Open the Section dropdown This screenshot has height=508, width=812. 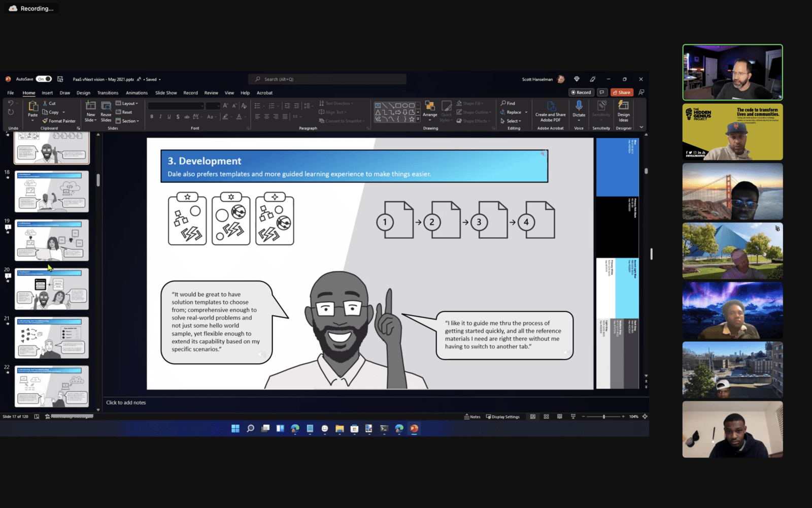127,121
